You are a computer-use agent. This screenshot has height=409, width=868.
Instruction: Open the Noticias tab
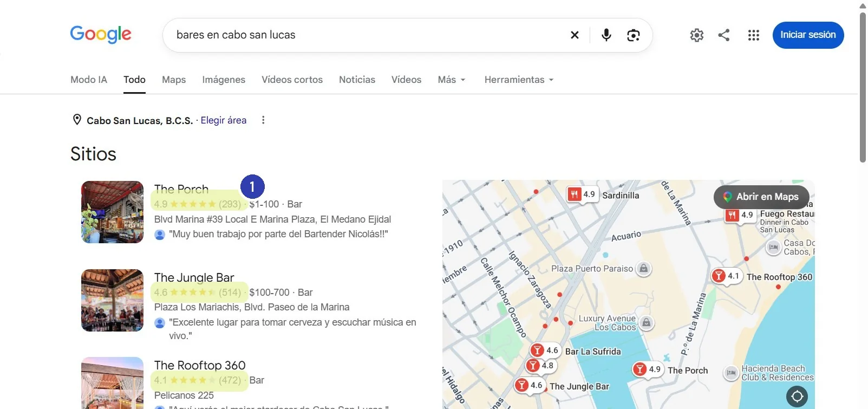pos(357,80)
